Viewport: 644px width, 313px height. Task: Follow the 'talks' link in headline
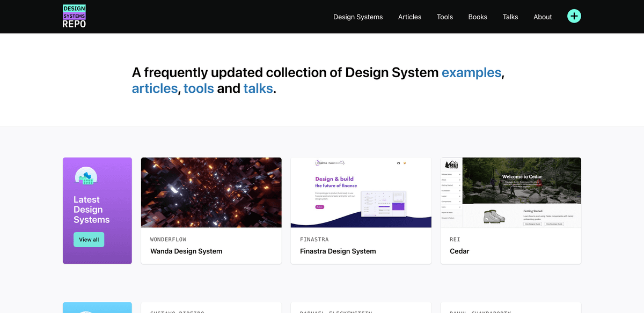click(258, 88)
